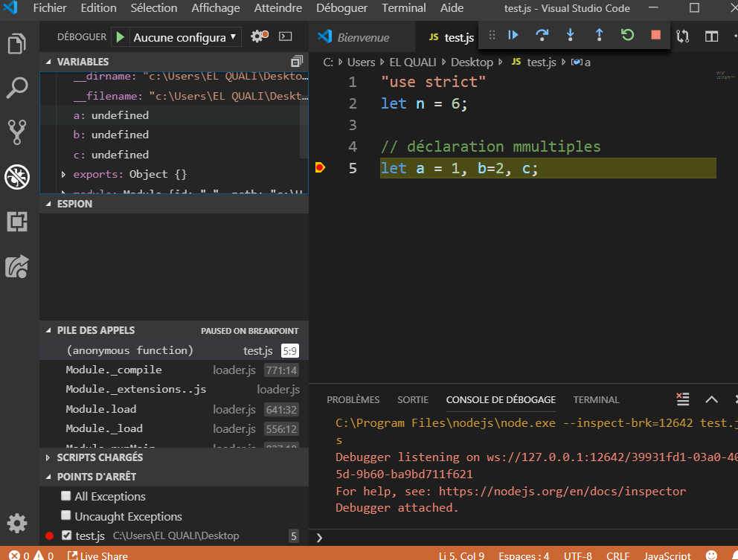The image size is (738, 560).
Task: Step into with the down arrow
Action: click(x=571, y=35)
